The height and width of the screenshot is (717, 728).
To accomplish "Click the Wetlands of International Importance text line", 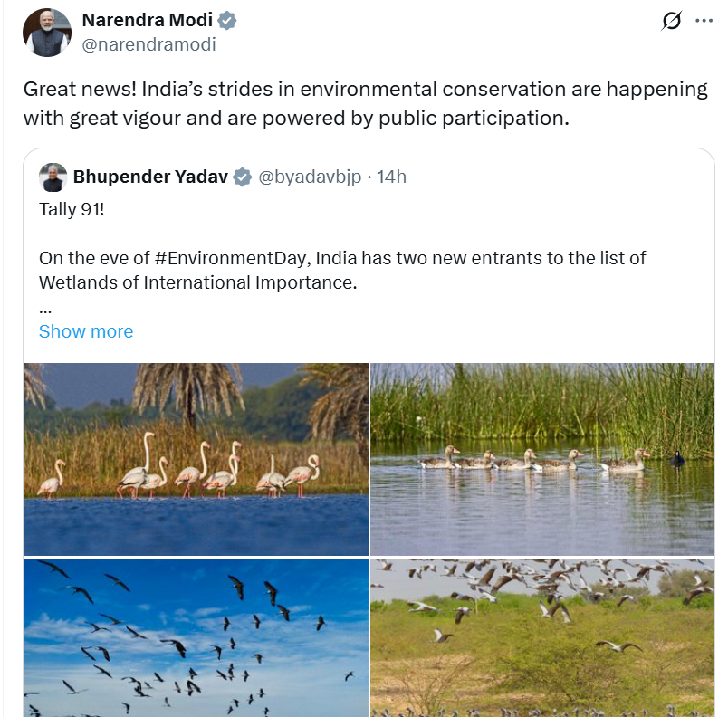I will (x=197, y=282).
